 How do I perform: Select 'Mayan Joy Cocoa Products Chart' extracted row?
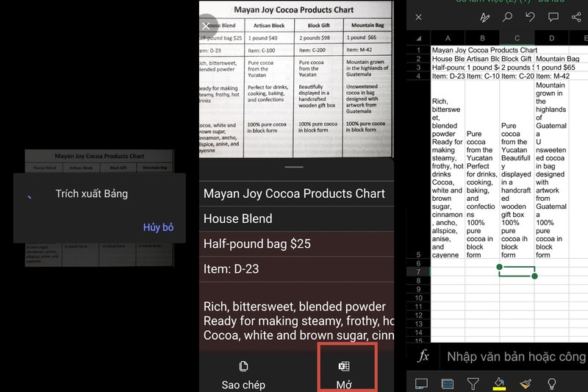pyautogui.click(x=296, y=193)
